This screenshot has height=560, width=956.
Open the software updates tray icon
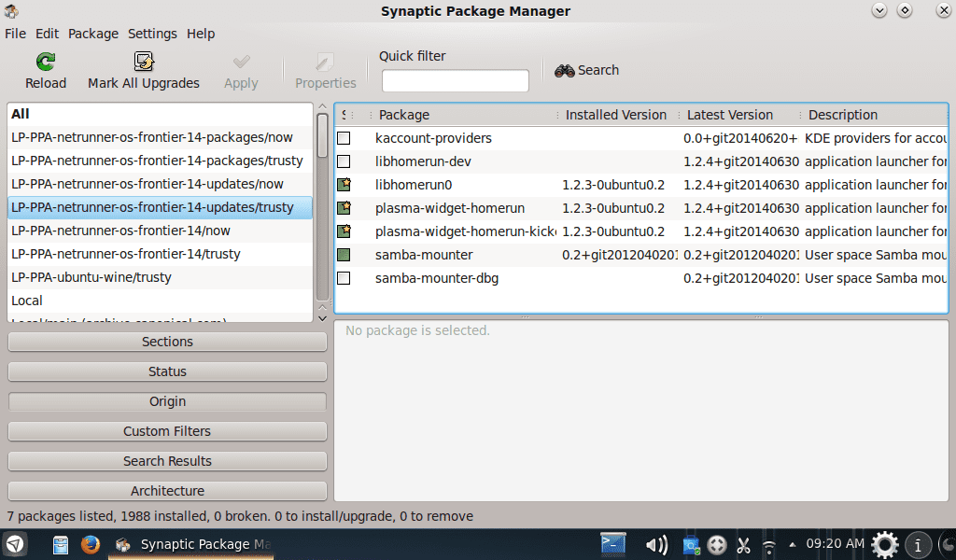click(691, 545)
